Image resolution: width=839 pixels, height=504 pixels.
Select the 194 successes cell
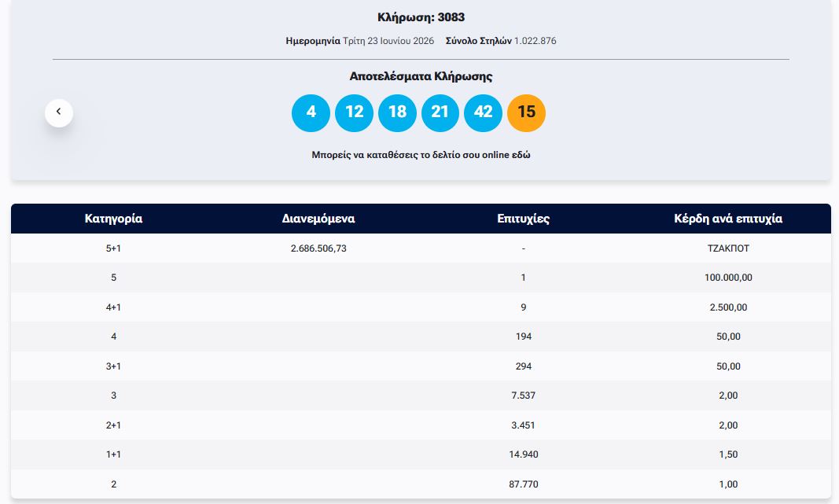click(524, 337)
